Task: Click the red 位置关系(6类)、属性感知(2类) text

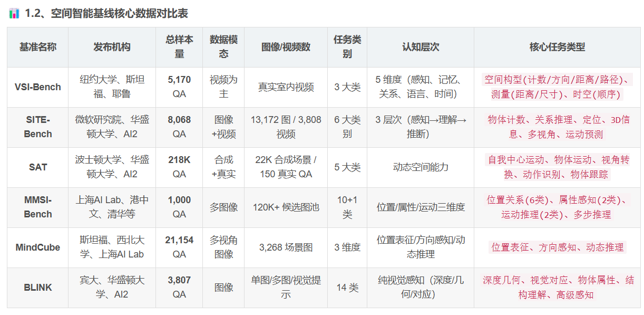Action: (x=553, y=201)
